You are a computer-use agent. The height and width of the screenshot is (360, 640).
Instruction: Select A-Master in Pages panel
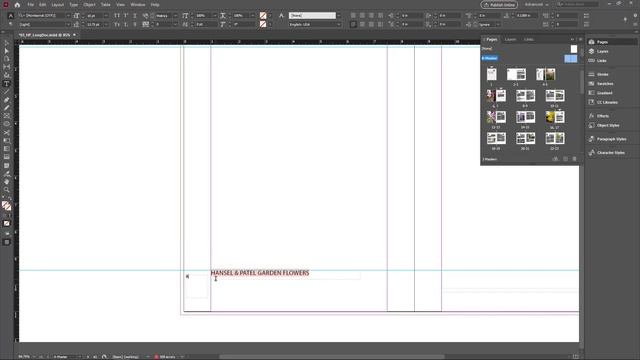(x=490, y=58)
